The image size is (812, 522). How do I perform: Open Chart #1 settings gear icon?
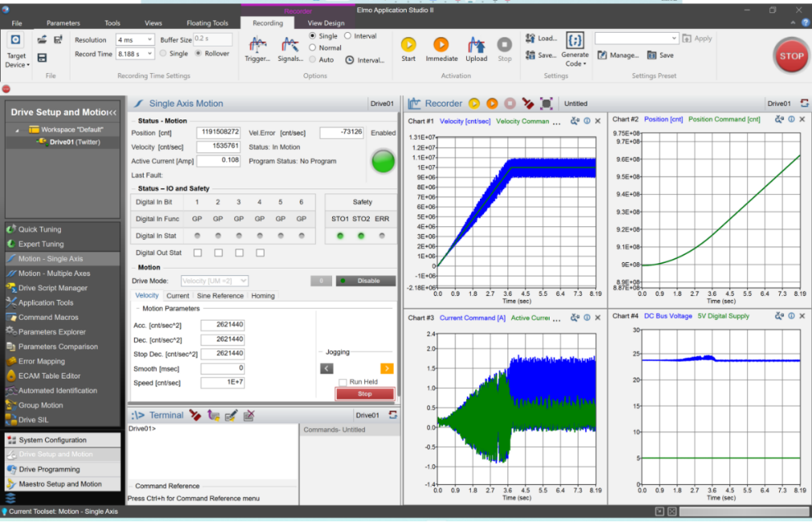[x=574, y=121]
